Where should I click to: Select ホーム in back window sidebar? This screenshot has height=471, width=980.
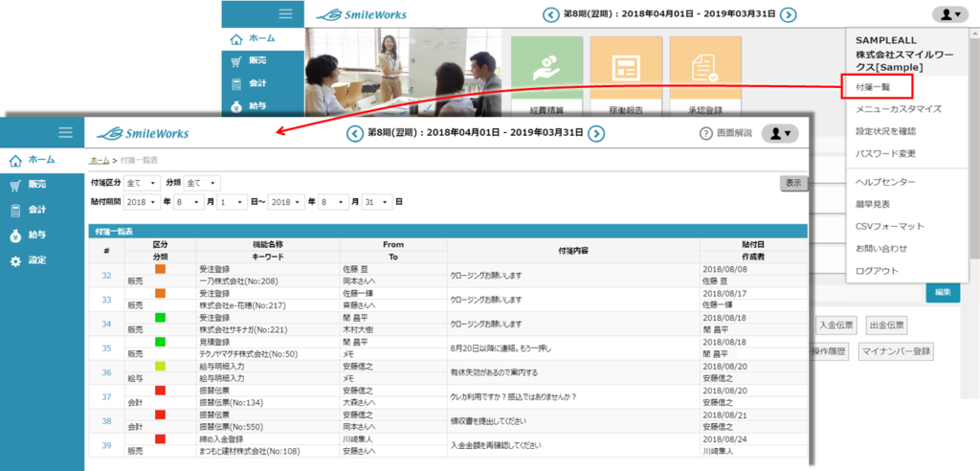263,39
